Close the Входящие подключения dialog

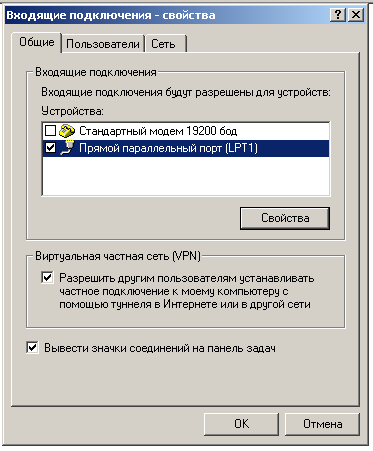[x=356, y=15]
